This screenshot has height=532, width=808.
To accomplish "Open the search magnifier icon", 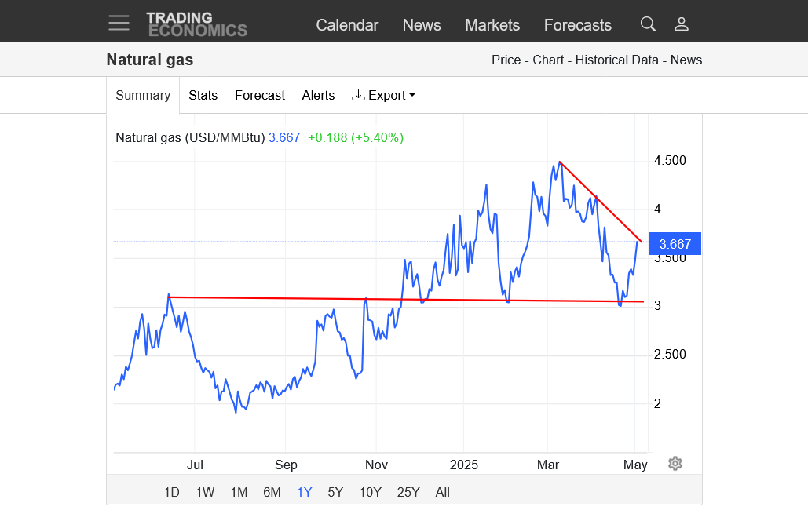I will 648,24.
